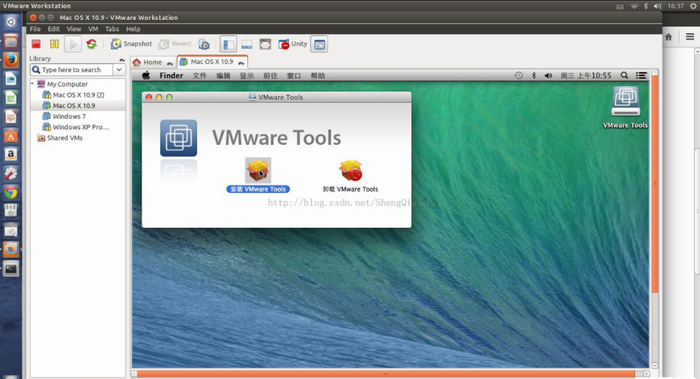This screenshot has height=379, width=700.
Task: Open Amazon from the Ubuntu launcher
Action: point(11,154)
